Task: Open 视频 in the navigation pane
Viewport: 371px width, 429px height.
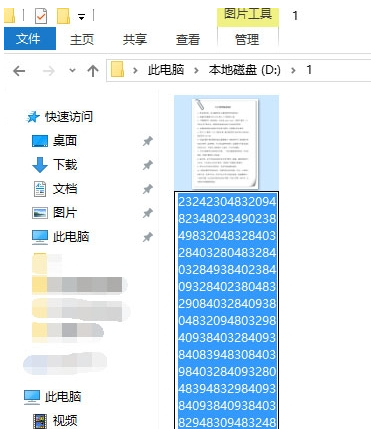Action: (65, 421)
